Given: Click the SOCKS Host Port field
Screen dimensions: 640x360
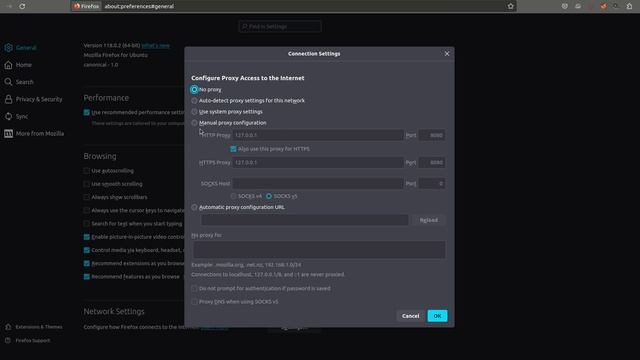Looking at the screenshot, I should [x=432, y=184].
